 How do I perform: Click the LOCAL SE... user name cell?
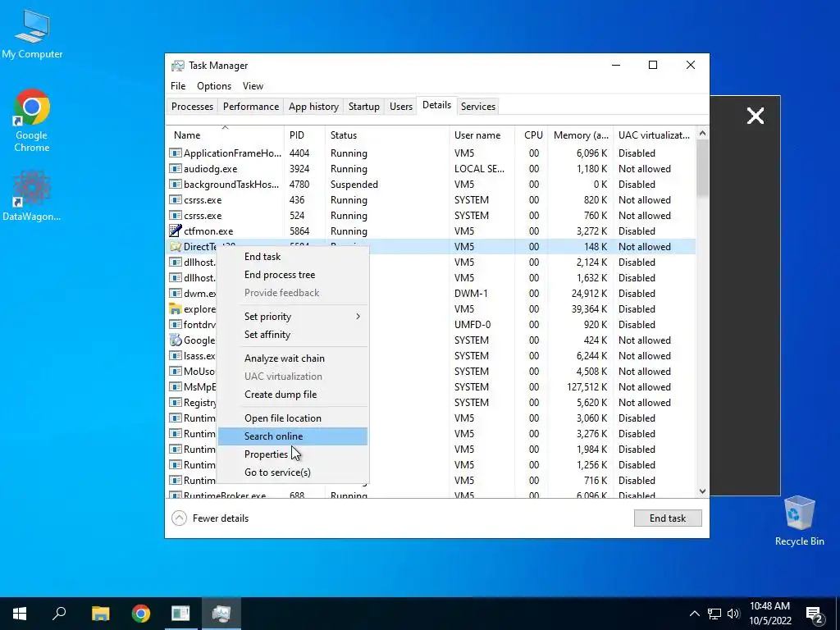[x=479, y=169]
